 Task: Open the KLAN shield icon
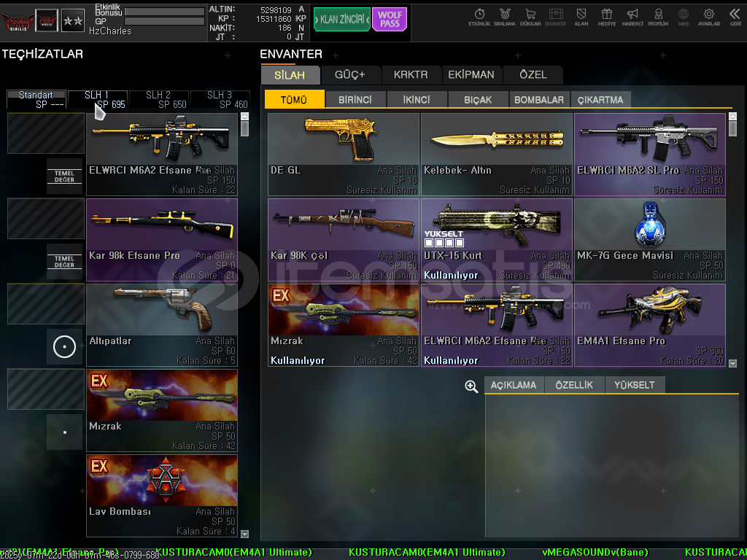581,17
